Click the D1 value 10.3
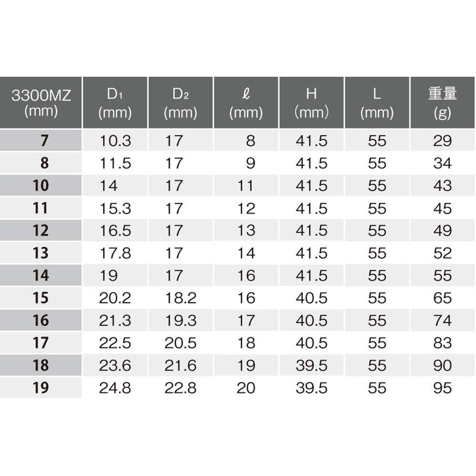The width and height of the screenshot is (476, 476). (x=115, y=141)
